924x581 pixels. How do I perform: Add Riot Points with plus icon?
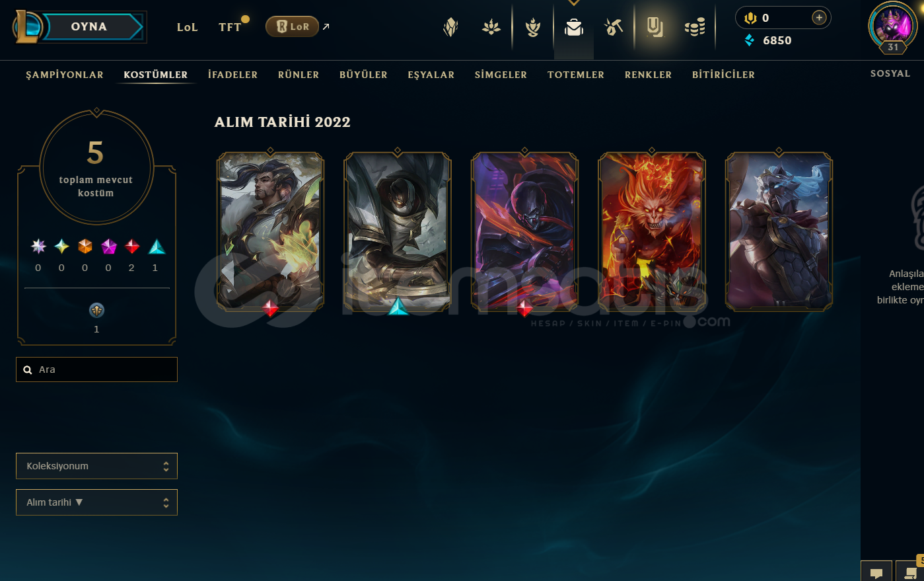pos(819,18)
